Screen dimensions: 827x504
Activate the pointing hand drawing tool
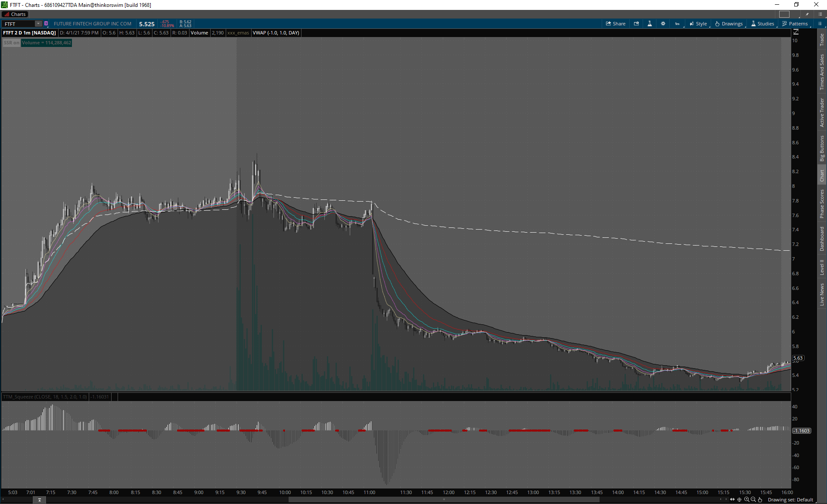[760, 500]
